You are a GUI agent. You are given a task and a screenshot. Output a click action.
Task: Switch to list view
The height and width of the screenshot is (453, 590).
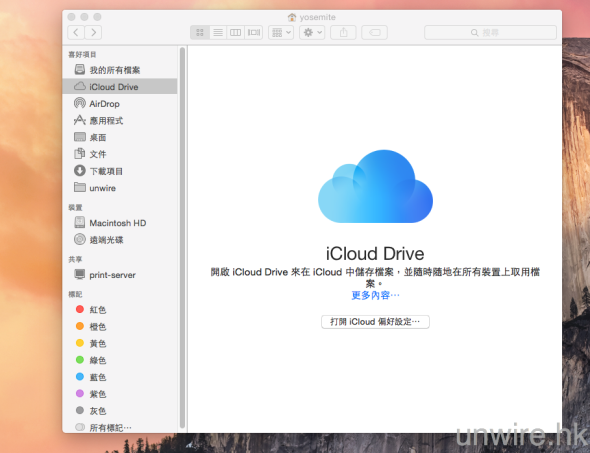point(218,32)
